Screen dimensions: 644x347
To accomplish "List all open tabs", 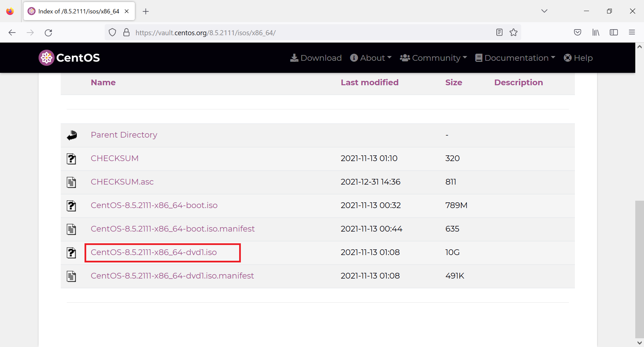I will (x=544, y=11).
